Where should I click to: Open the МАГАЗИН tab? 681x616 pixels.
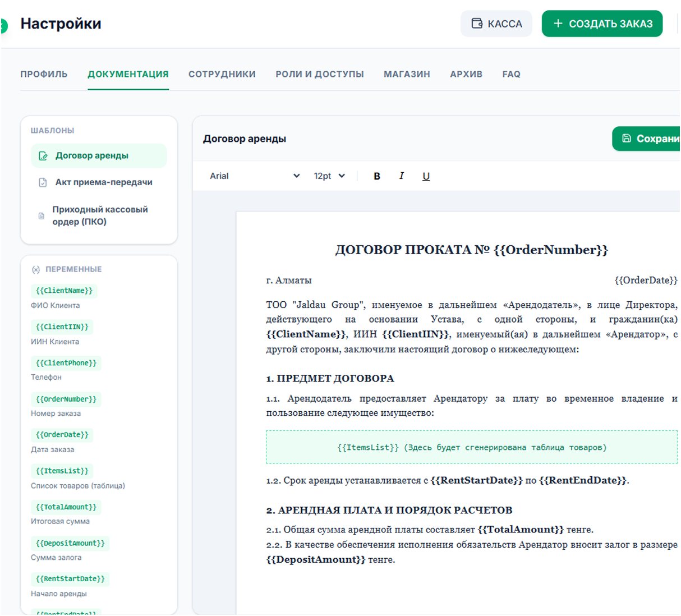[x=407, y=74]
